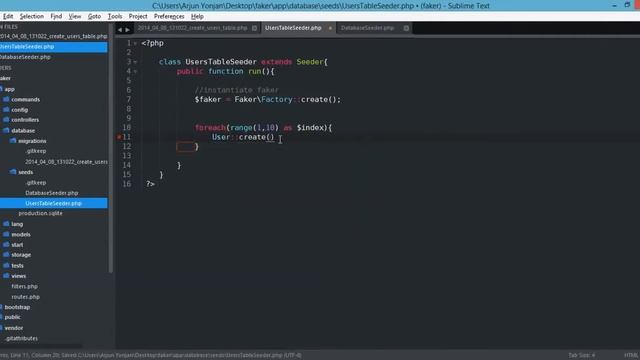Open routes.php in sidebar
The height and width of the screenshot is (360, 640).
pos(26,297)
